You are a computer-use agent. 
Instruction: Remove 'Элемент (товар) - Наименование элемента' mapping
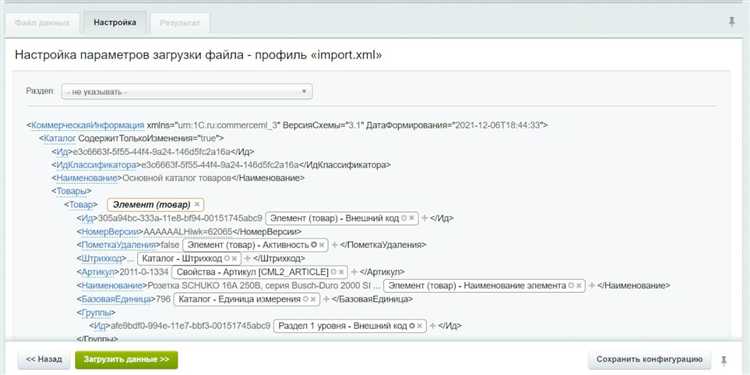(579, 286)
